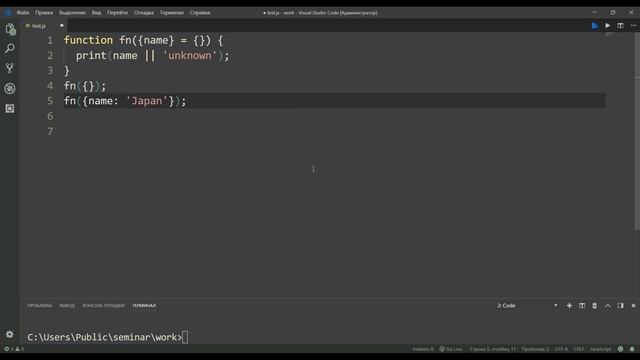Open the Debug view in activity bar
Screen dimensions: 640x360
(10, 88)
